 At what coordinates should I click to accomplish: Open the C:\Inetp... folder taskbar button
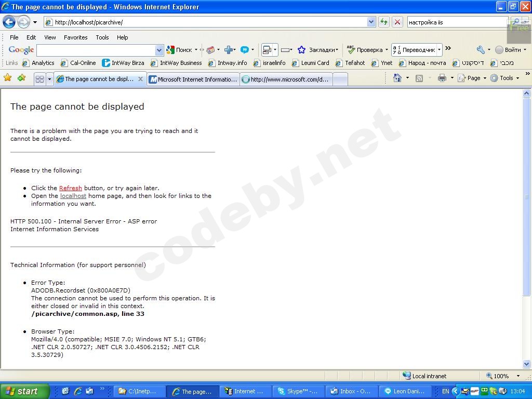pyautogui.click(x=139, y=392)
